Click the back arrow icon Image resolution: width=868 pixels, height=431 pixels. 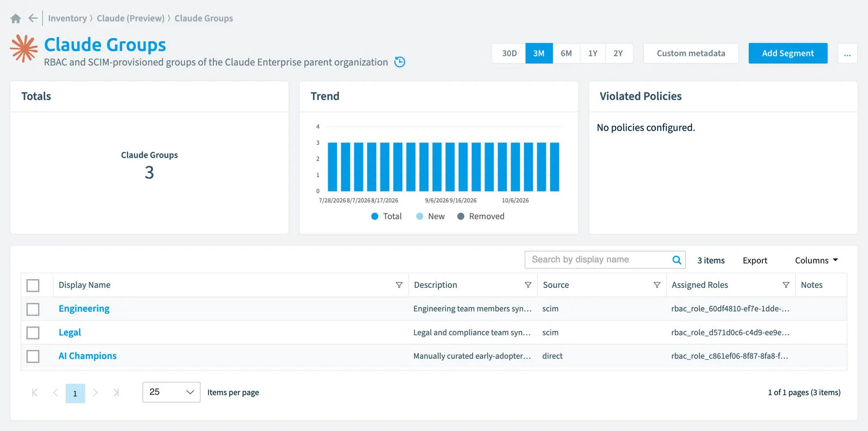[33, 18]
